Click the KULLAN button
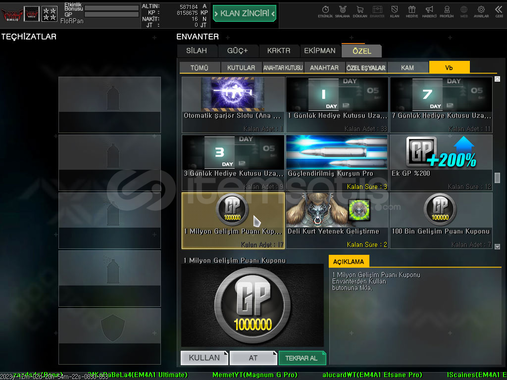This screenshot has width=507, height=380. click(204, 358)
